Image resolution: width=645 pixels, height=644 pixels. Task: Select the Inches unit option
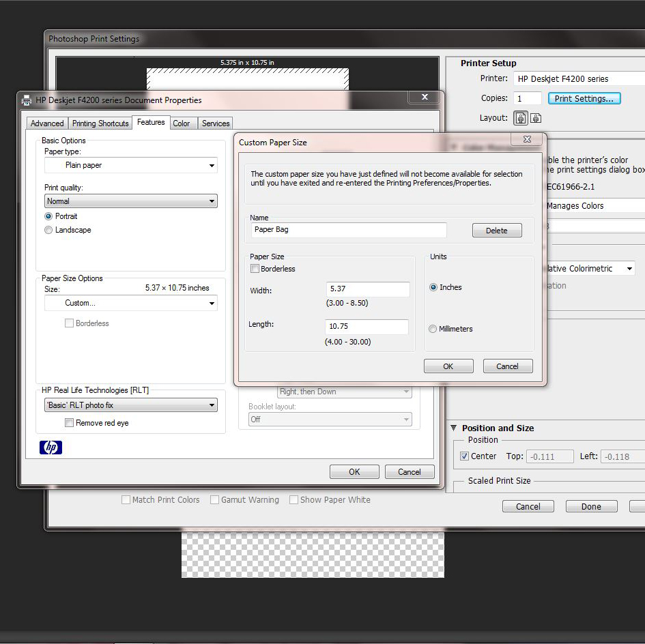(433, 287)
